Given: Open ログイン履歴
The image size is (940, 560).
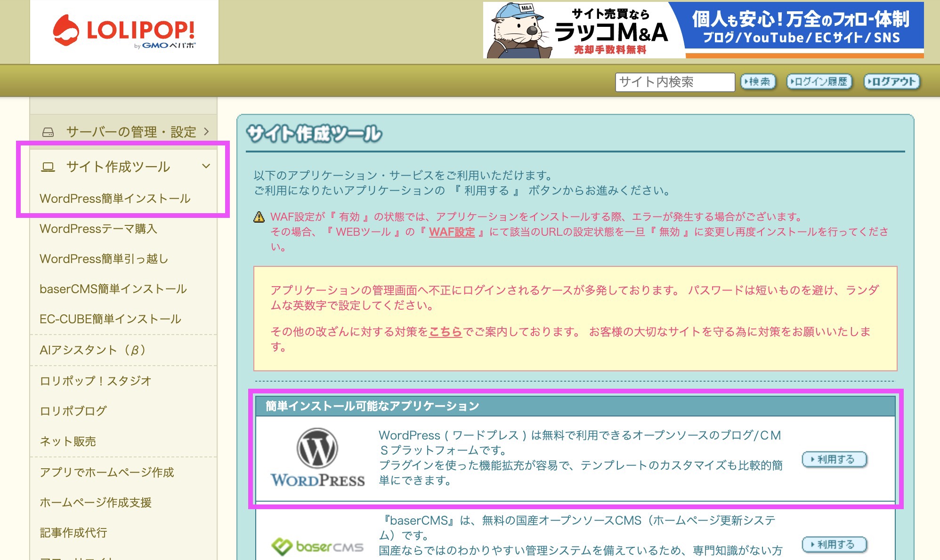Looking at the screenshot, I should pyautogui.click(x=819, y=82).
